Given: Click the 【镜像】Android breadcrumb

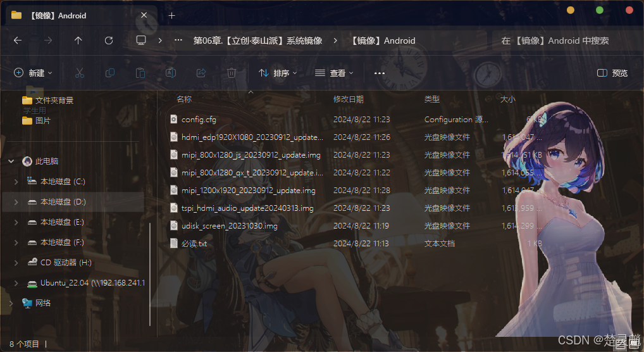Looking at the screenshot, I should click(381, 41).
